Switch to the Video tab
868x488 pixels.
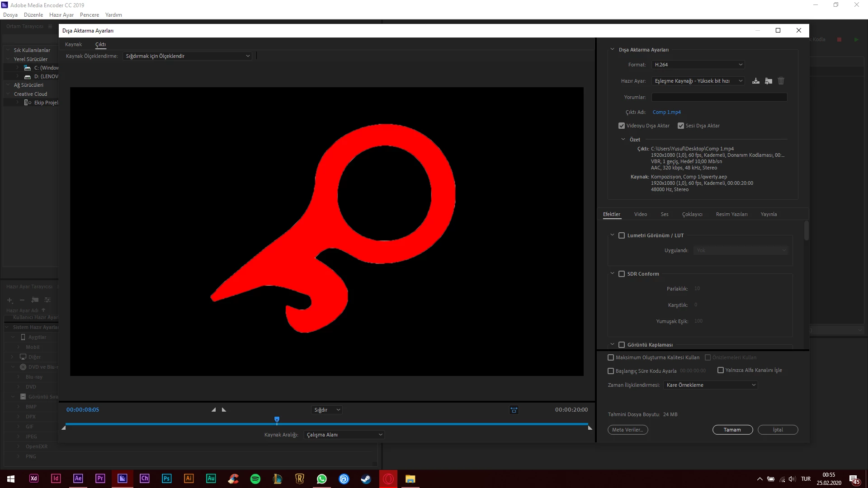[640, 214]
